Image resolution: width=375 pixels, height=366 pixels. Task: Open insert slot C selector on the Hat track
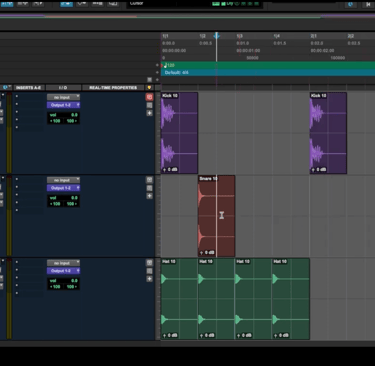pos(17,278)
